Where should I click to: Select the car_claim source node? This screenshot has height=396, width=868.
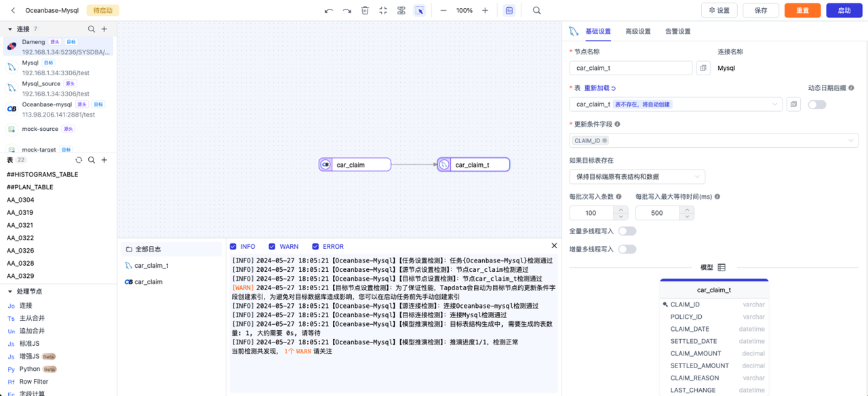click(x=355, y=165)
